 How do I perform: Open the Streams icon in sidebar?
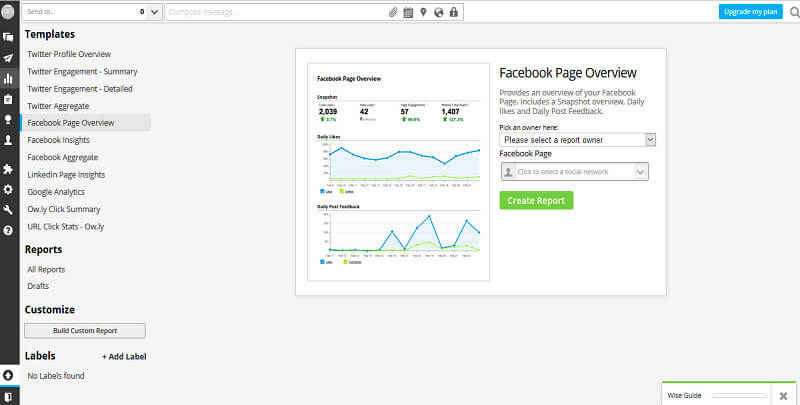pyautogui.click(x=8, y=37)
